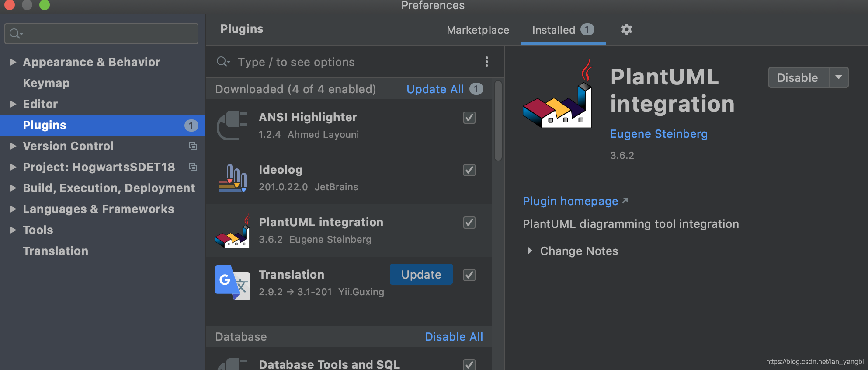
Task: Click the Preferences search magnifier icon
Action: pos(16,34)
